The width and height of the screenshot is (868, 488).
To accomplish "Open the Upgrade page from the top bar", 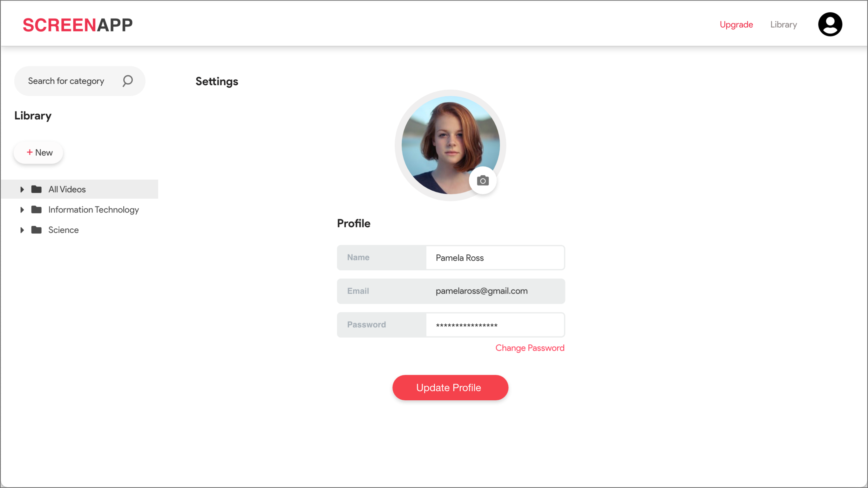I will point(736,24).
